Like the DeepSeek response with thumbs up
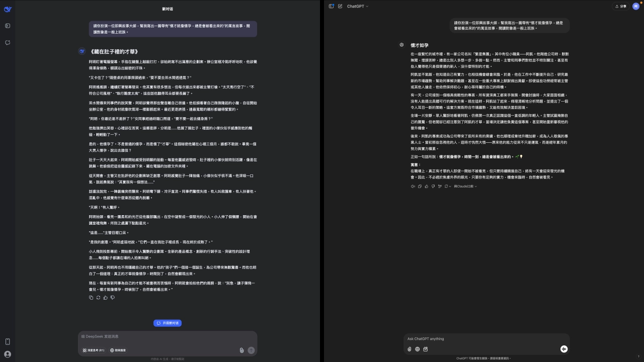The image size is (644, 362). 105,298
